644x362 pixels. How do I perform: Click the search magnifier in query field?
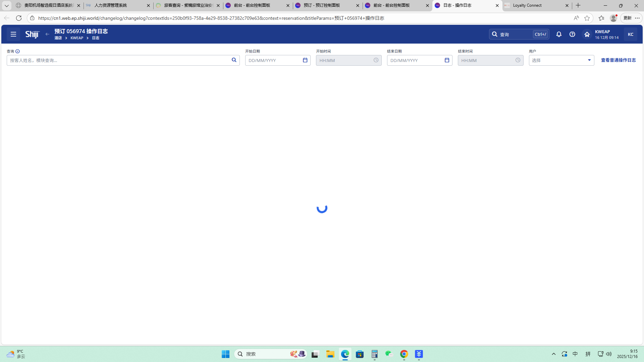click(234, 60)
